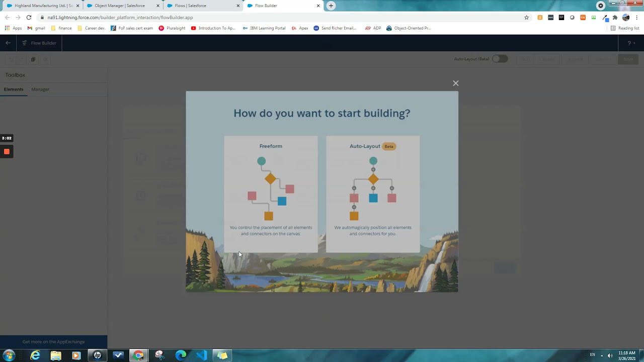Open the ADP bookmark
644x362 pixels.
(373, 28)
